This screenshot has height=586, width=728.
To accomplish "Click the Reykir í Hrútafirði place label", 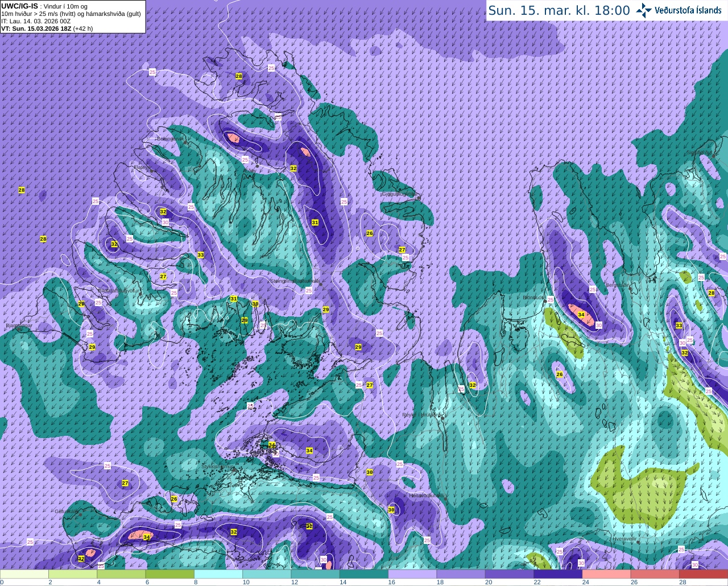I will pyautogui.click(x=421, y=415).
